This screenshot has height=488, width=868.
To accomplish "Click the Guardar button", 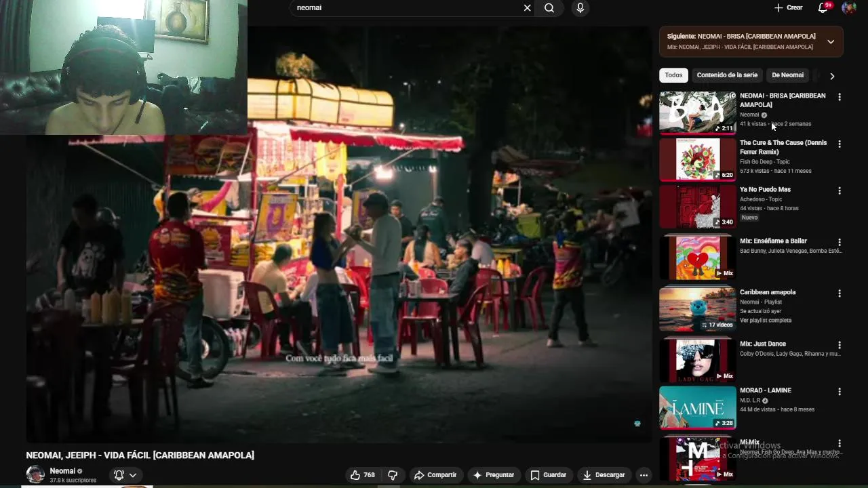I will pos(548,475).
